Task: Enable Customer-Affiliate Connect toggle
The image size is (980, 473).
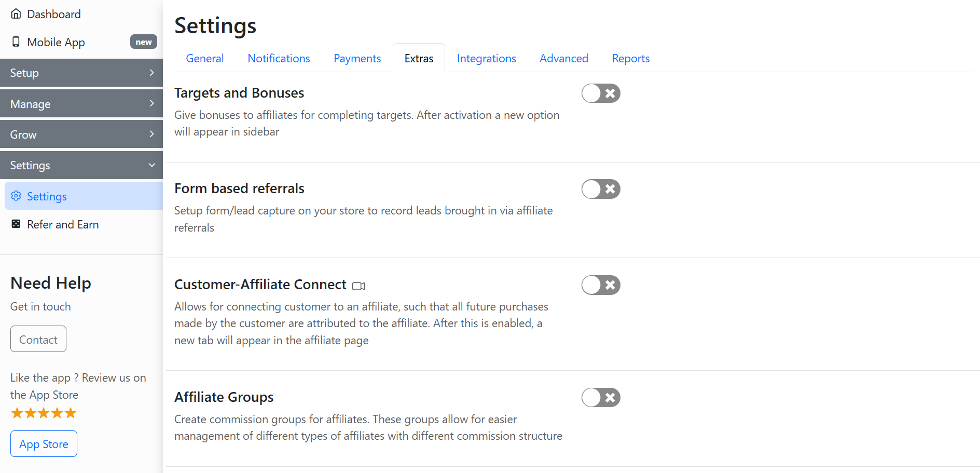Action: pyautogui.click(x=600, y=285)
